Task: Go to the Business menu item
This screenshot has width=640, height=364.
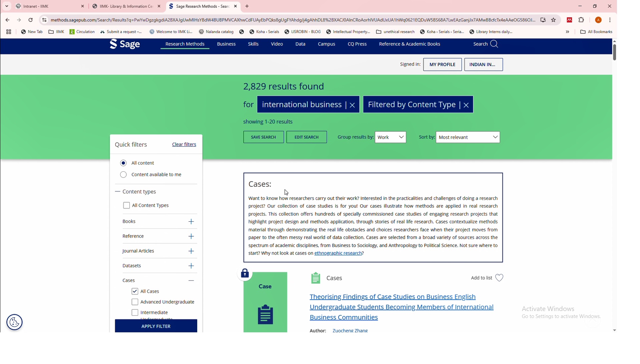Action: click(x=226, y=44)
